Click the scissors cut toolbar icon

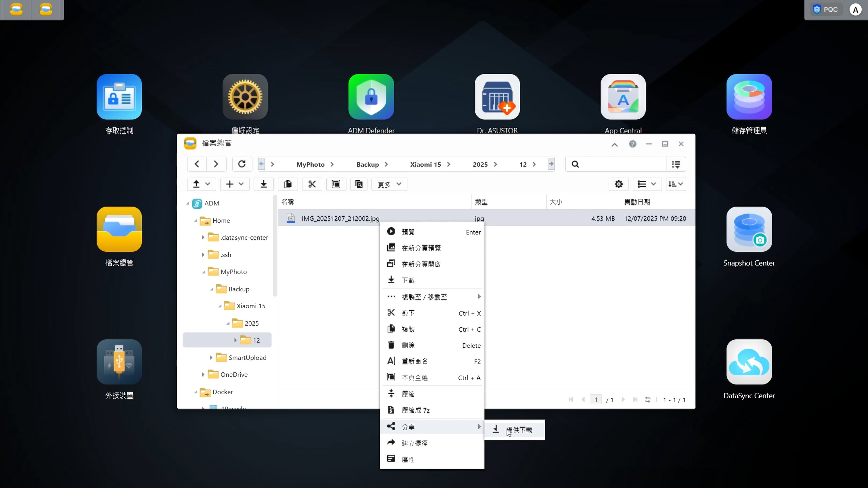pyautogui.click(x=312, y=184)
